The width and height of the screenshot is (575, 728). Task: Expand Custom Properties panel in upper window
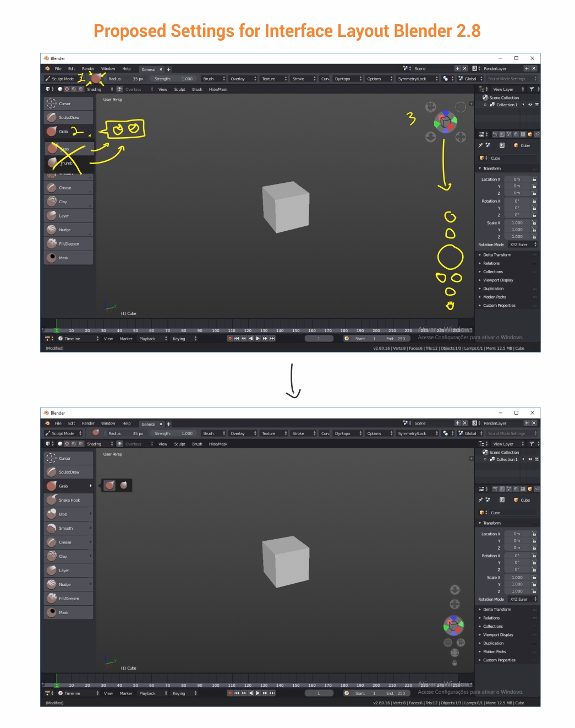[499, 306]
